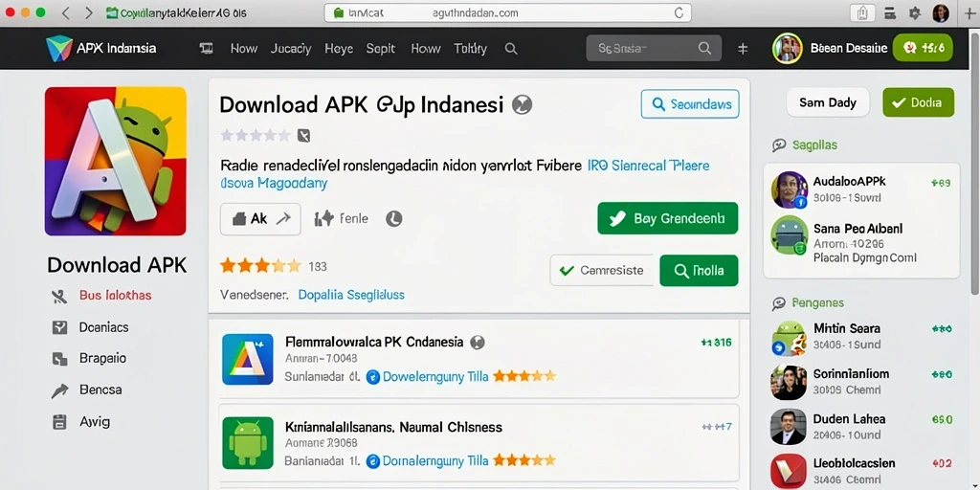
Task: Click the browser address bar
Action: pos(507,12)
